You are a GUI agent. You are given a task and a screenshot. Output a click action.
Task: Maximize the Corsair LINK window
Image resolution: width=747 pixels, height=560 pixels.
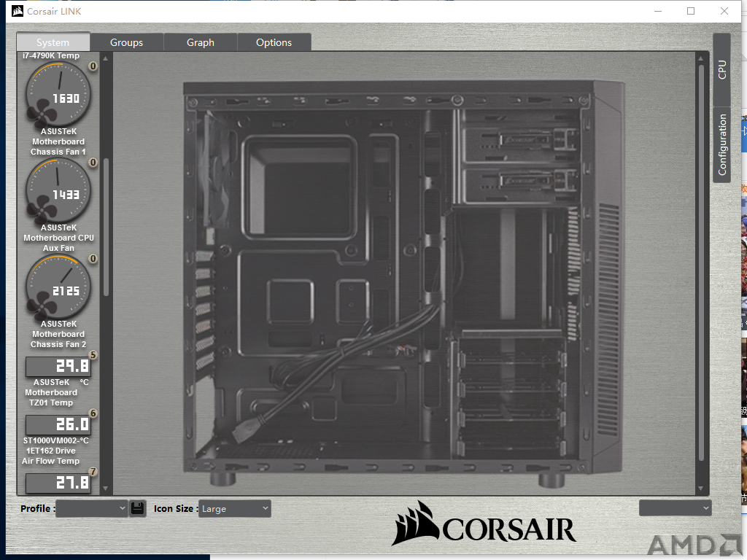691,11
